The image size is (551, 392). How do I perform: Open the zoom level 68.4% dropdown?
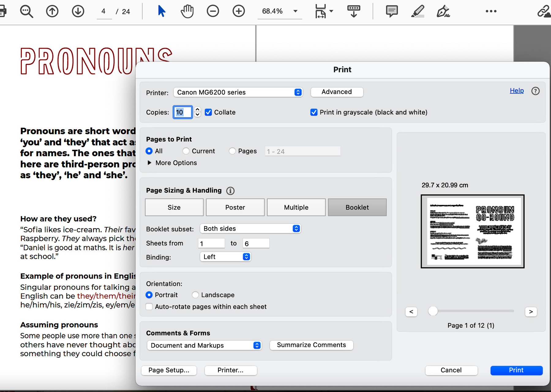[279, 11]
